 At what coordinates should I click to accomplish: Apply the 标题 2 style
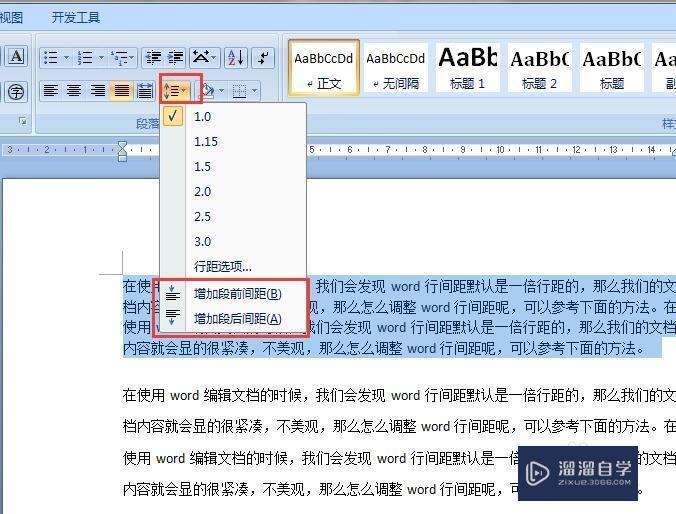(539, 68)
